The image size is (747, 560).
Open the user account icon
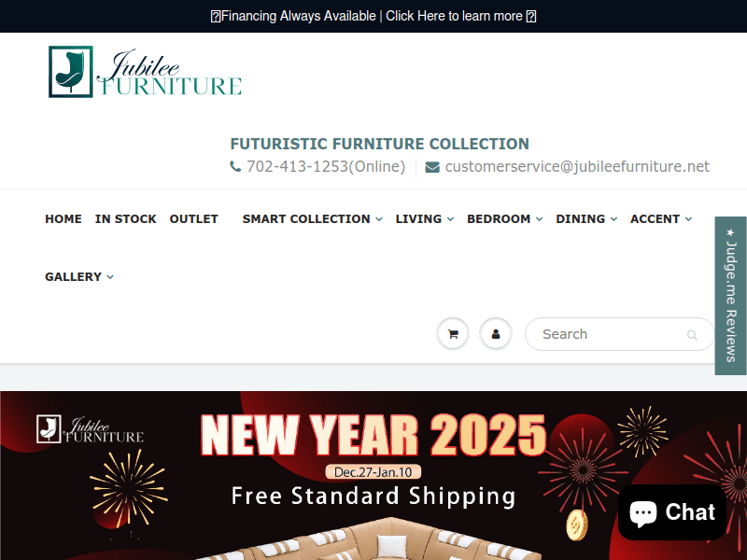tap(496, 334)
